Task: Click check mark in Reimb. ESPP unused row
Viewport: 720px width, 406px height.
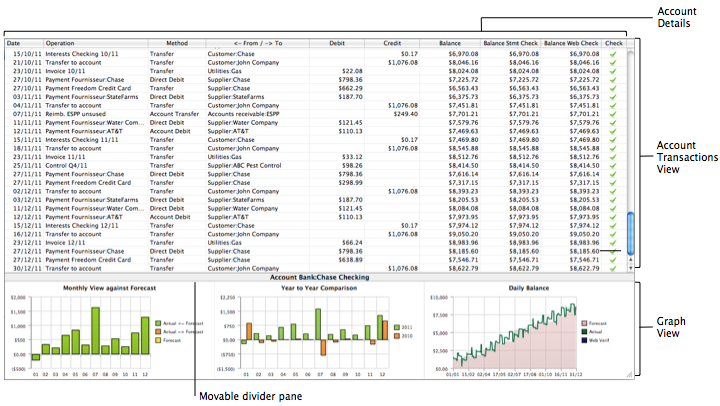Action: (x=613, y=114)
